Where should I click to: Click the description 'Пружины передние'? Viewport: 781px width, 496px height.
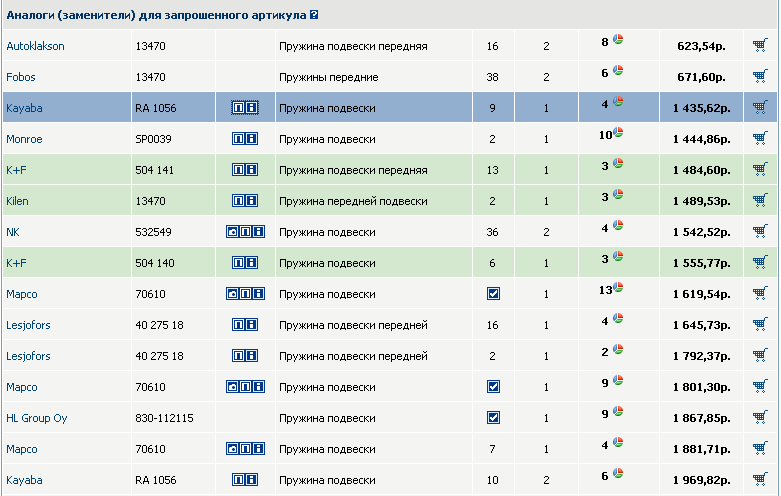329,77
